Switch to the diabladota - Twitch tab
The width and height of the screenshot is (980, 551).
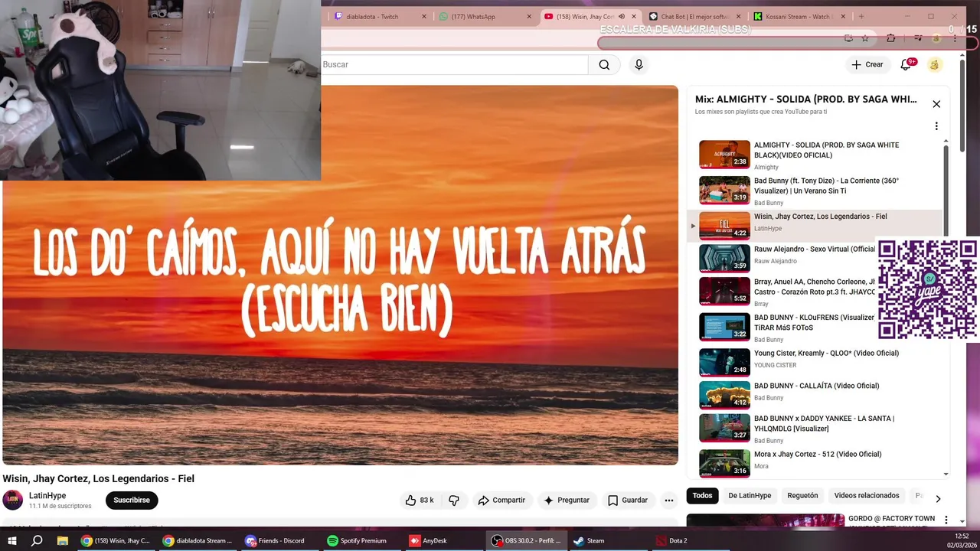pos(372,16)
